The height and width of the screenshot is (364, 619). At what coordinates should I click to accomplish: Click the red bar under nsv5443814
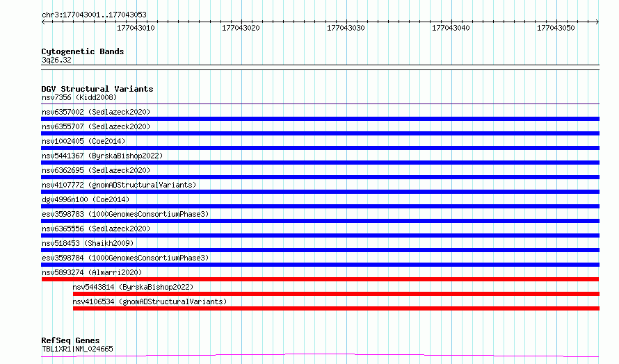336,294
